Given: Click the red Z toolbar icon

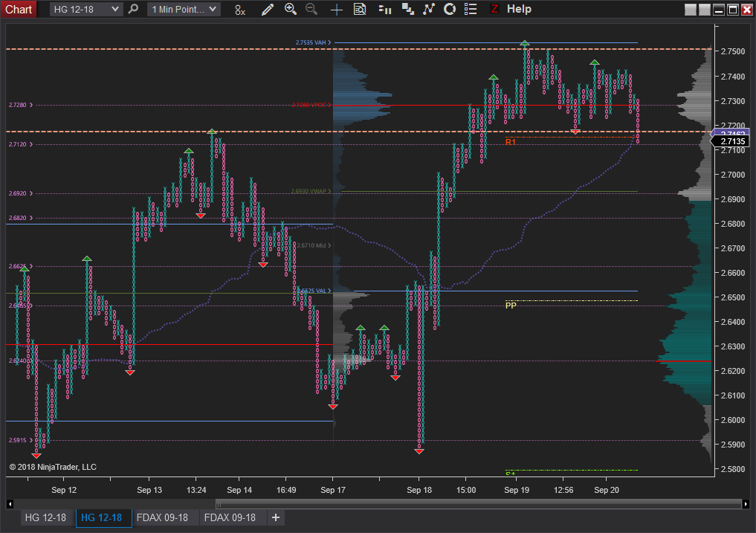Looking at the screenshot, I should tap(494, 9).
